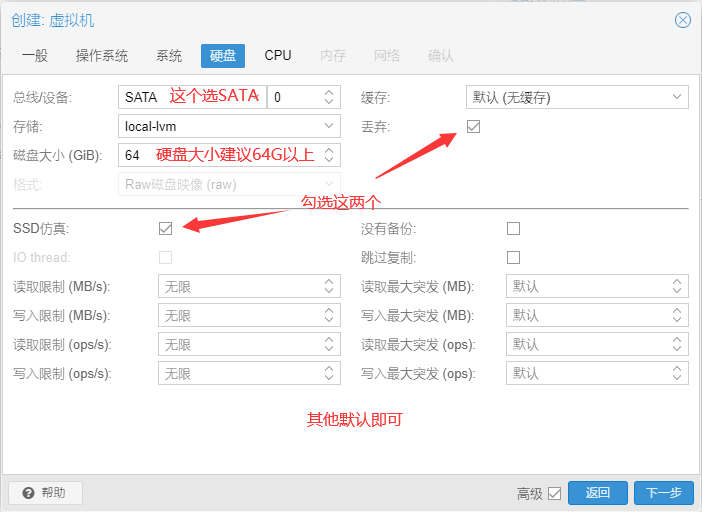This screenshot has height=512, width=702.
Task: Switch to the 操作系统 tab
Action: [102, 56]
